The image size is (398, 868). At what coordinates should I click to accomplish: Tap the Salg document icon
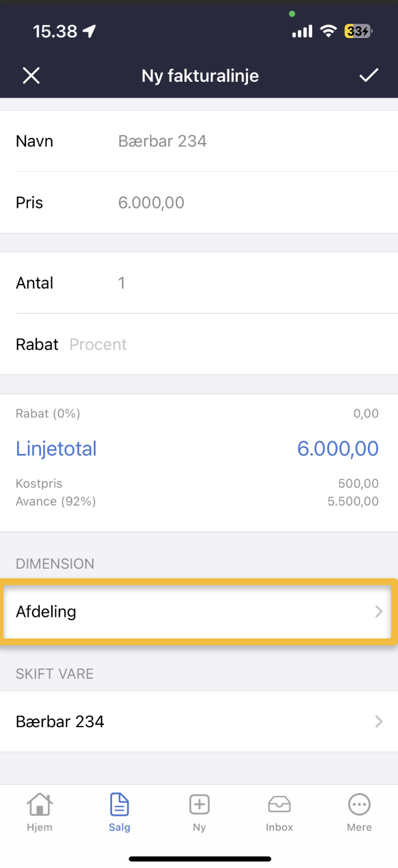pos(119,805)
